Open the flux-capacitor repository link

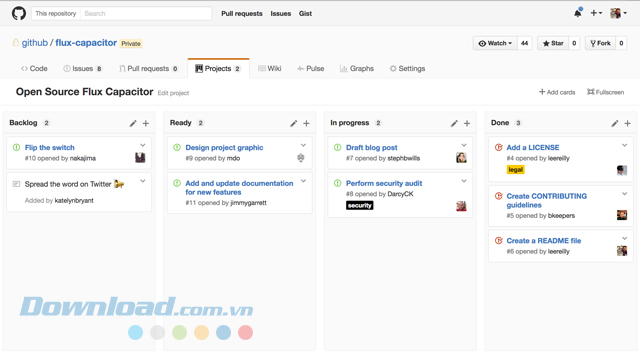86,43
